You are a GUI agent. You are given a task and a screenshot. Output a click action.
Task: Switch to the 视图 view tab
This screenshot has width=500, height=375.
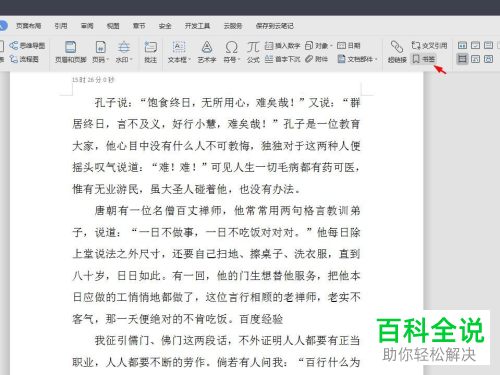pyautogui.click(x=113, y=26)
